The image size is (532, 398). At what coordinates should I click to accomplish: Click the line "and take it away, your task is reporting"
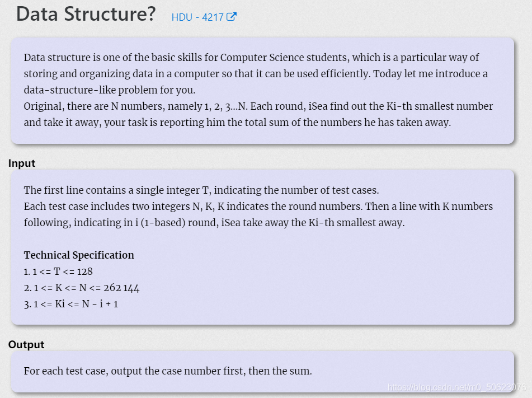point(237,123)
